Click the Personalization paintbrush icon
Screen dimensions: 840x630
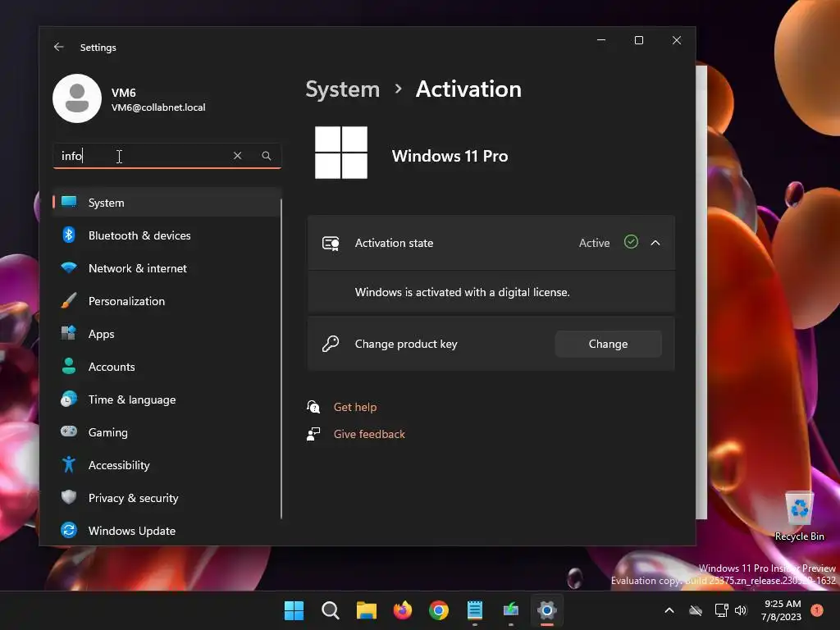pyautogui.click(x=69, y=300)
